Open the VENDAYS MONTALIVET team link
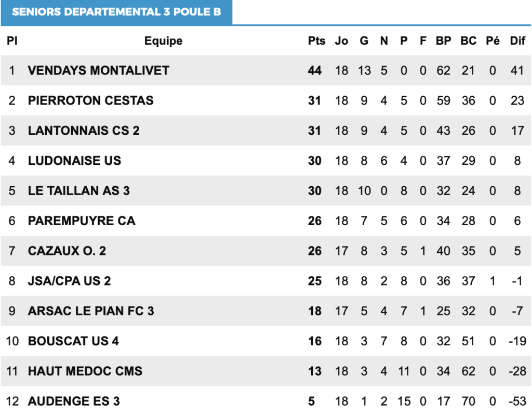Viewport: 532px width, 413px height. [x=98, y=71]
